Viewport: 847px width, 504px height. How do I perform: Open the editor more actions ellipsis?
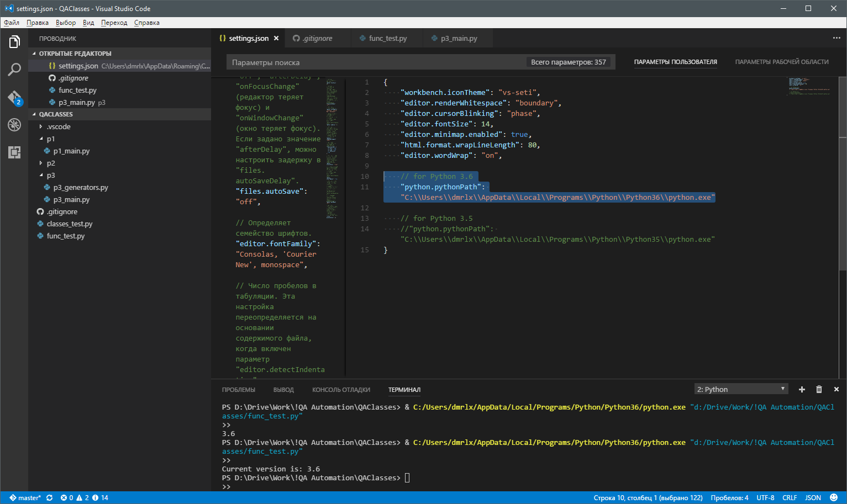click(x=836, y=38)
